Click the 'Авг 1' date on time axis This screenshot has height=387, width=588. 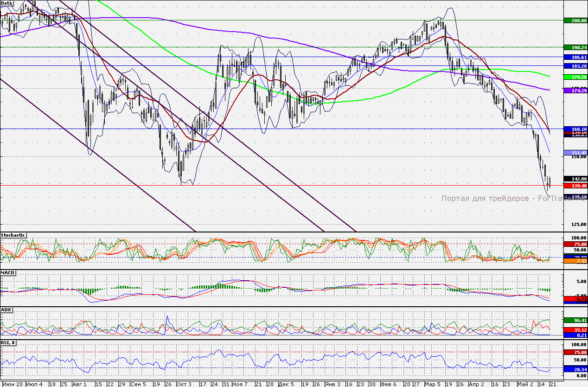pos(79,384)
